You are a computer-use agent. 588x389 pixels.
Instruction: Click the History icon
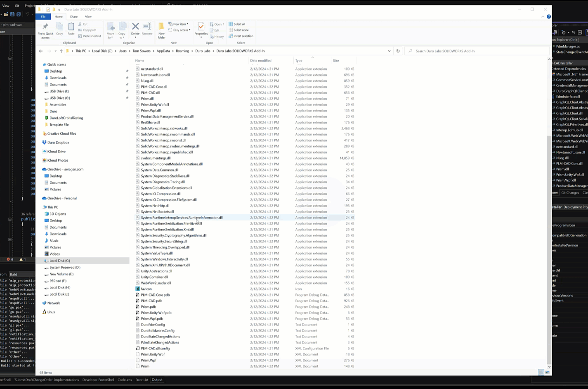pyautogui.click(x=217, y=36)
